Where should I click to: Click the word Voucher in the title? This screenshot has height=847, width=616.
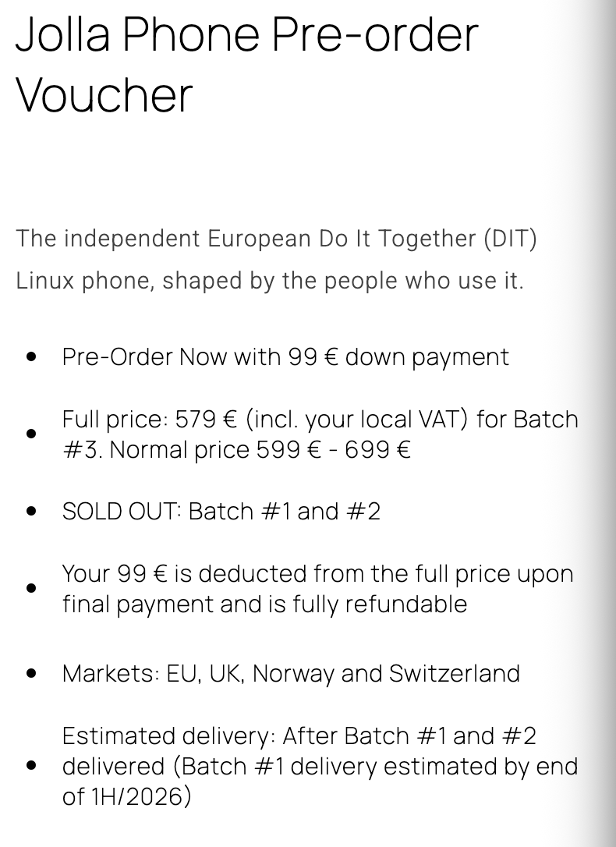104,95
